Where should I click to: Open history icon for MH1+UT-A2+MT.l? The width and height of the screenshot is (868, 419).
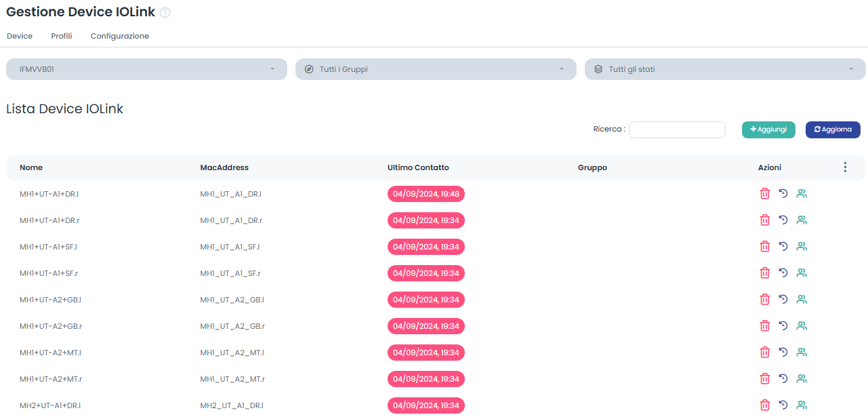[x=783, y=353]
